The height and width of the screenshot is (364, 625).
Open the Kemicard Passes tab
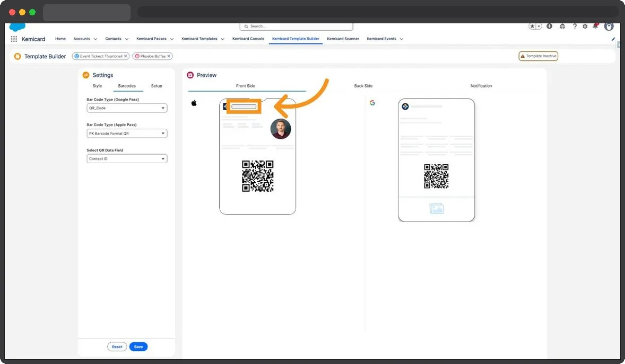pos(151,39)
